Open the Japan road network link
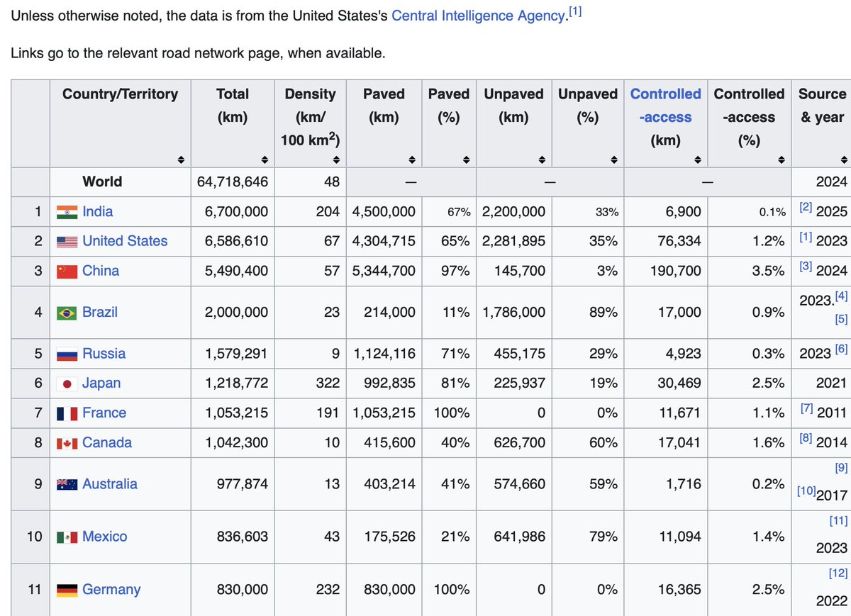 101,383
